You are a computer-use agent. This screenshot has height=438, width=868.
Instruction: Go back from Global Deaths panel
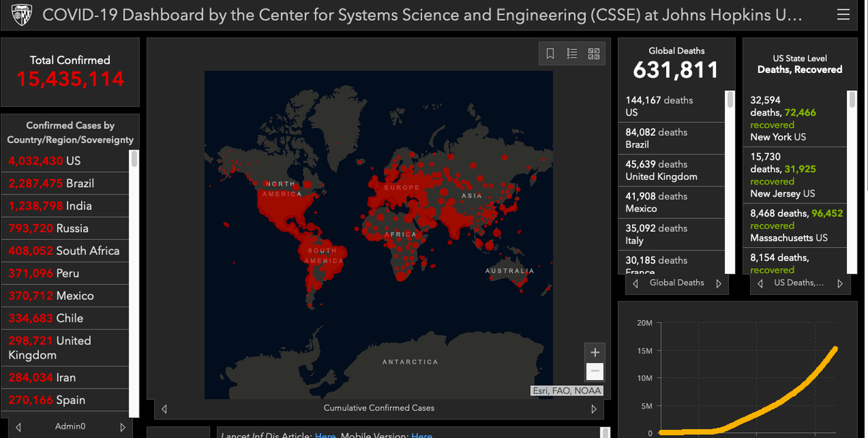[635, 283]
